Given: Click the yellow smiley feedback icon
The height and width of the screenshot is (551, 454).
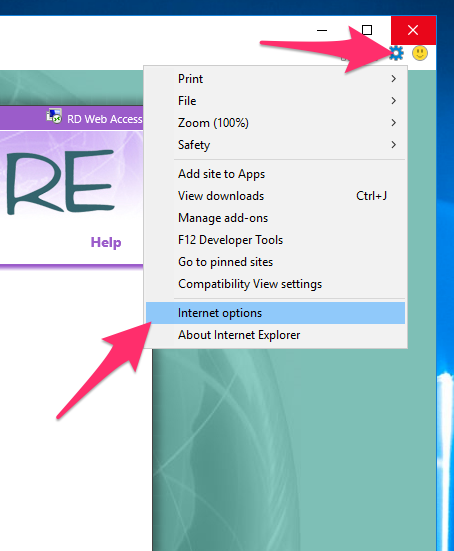Looking at the screenshot, I should click(420, 53).
